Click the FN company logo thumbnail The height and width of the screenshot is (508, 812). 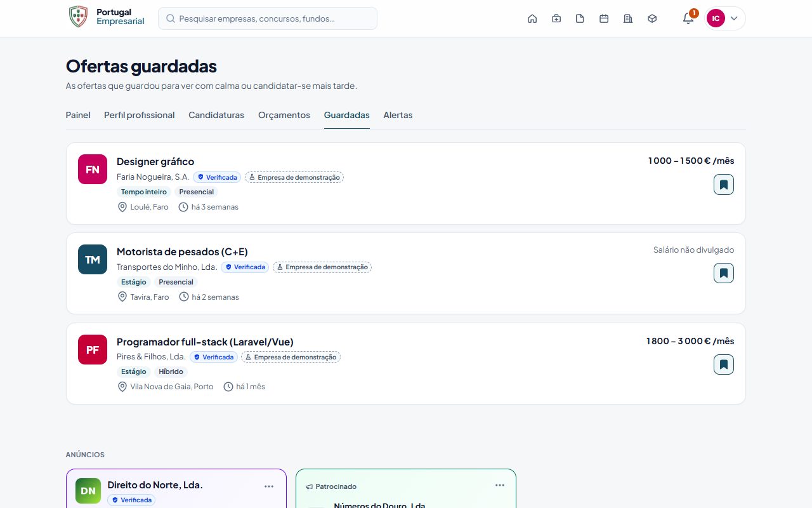coord(93,170)
